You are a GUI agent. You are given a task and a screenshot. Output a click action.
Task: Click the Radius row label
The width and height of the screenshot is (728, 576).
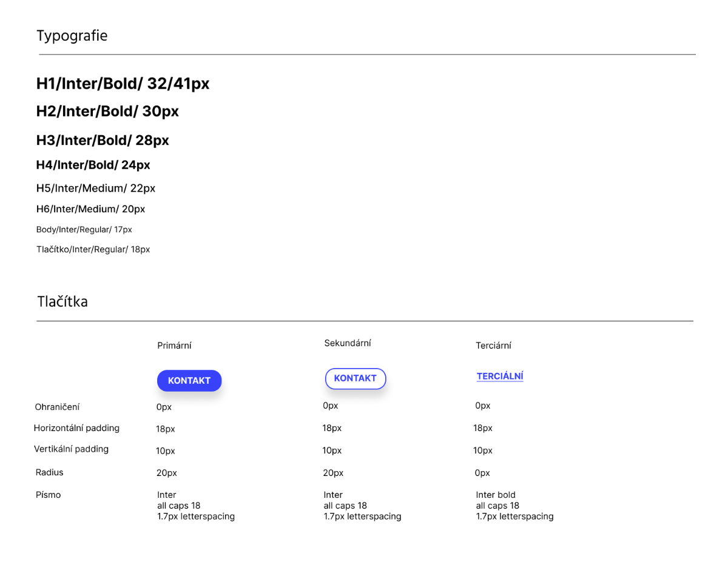tap(50, 472)
